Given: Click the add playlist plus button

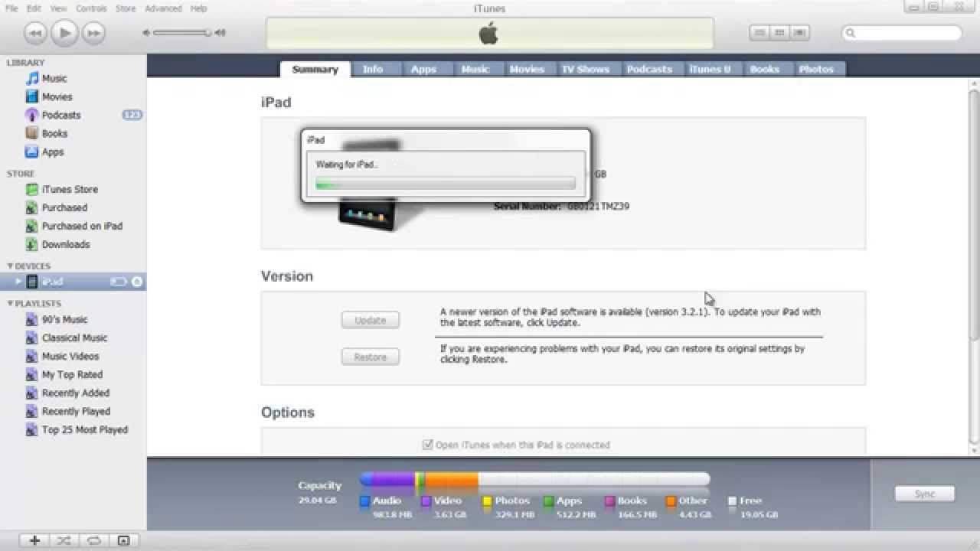Looking at the screenshot, I should (34, 540).
